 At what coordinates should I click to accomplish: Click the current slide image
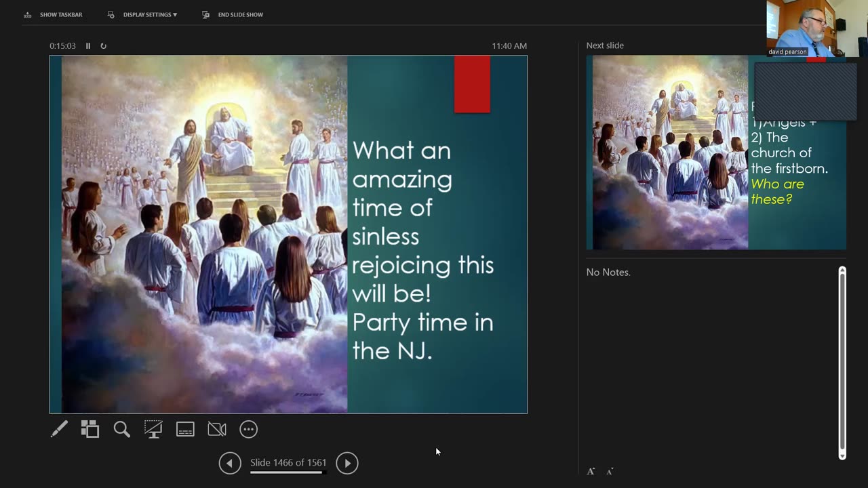tap(288, 235)
